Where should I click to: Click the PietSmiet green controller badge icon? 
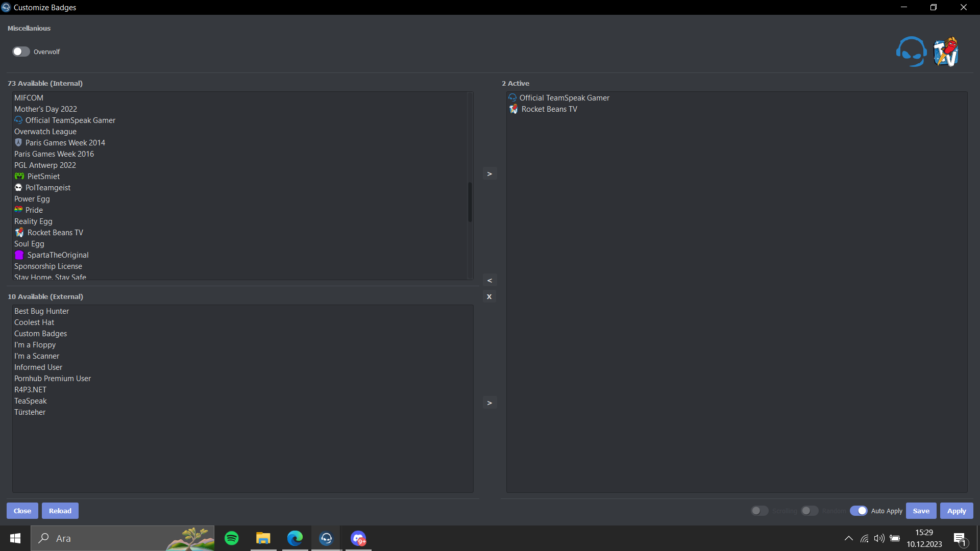coord(19,176)
